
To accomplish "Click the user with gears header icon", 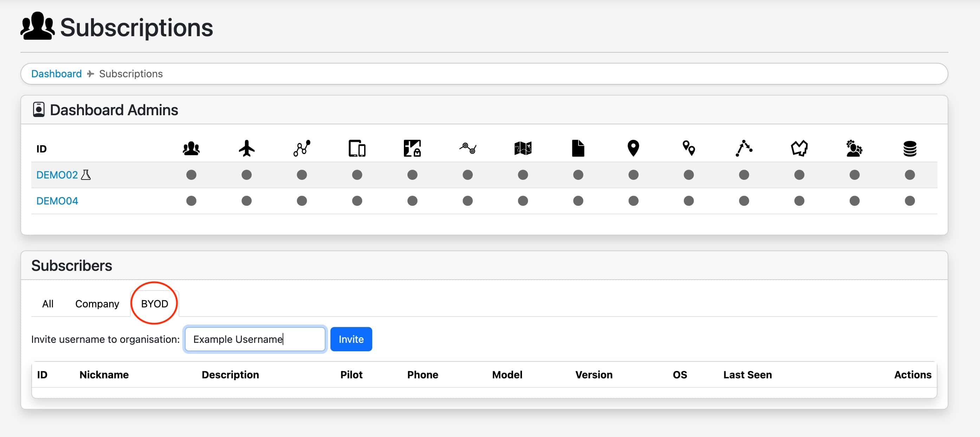I will pos(854,148).
